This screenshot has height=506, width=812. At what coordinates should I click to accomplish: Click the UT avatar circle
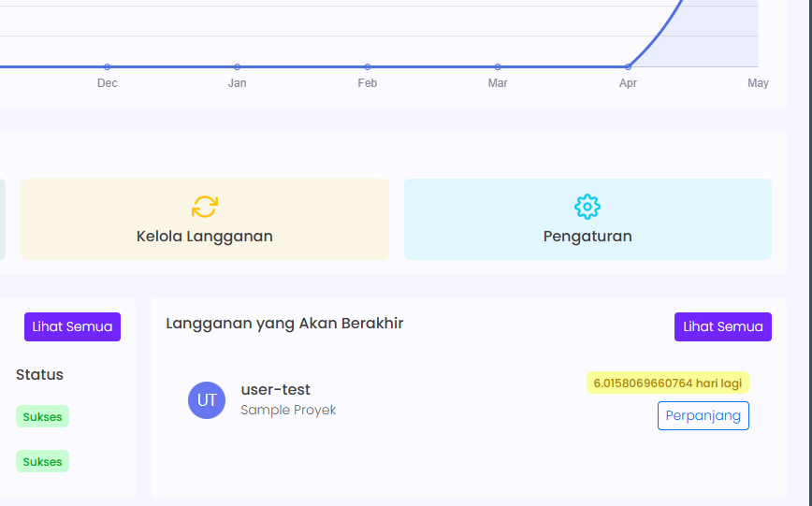point(207,400)
